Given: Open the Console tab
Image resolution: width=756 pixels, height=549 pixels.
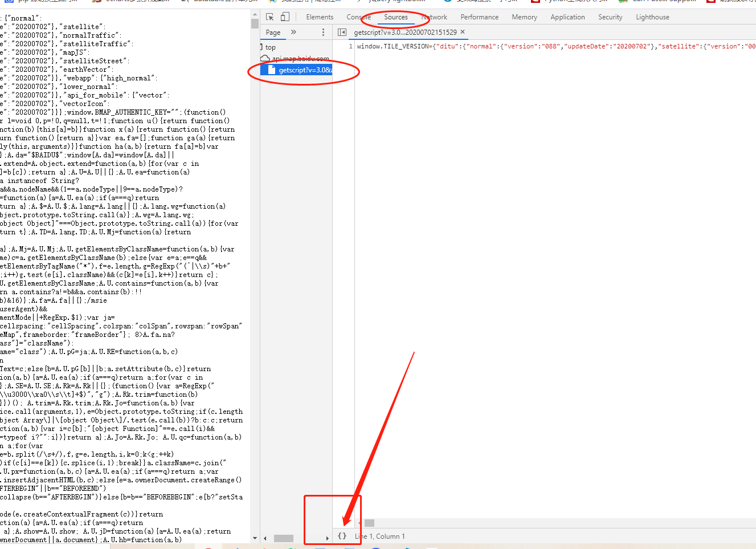Looking at the screenshot, I should coord(358,17).
